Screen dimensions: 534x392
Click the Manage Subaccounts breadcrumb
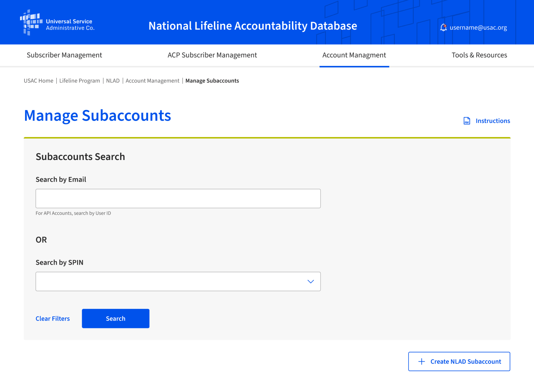click(212, 81)
